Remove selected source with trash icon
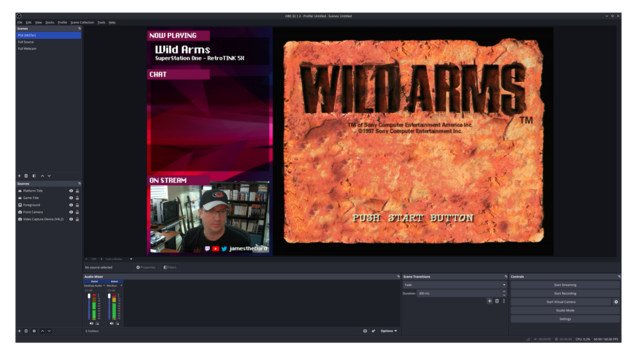The image size is (637, 361). tap(26, 331)
